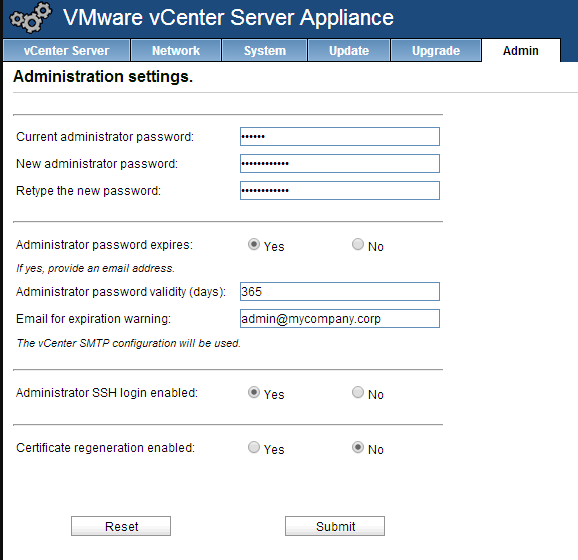578x560 pixels.
Task: Open the vCenter Server tab
Action: 66,51
